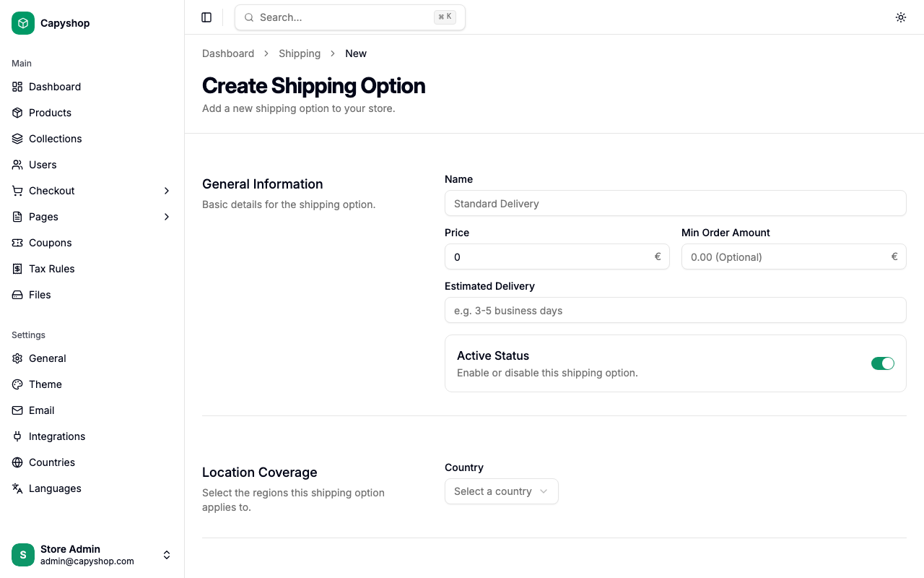Click the Integrations plug icon

pyautogui.click(x=17, y=436)
